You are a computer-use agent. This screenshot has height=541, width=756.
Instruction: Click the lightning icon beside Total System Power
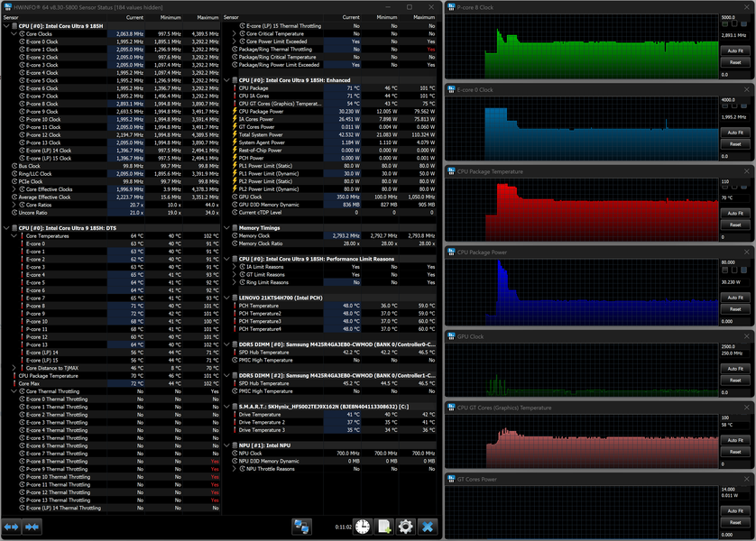(x=235, y=134)
